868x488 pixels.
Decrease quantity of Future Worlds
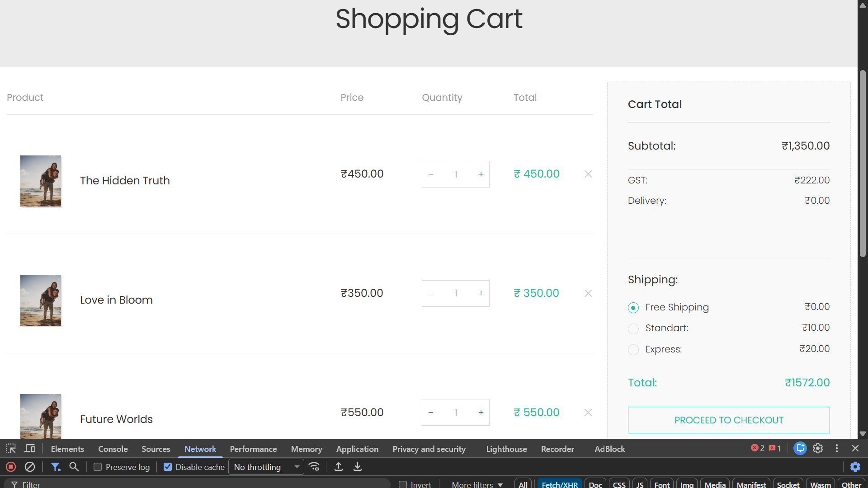(x=431, y=412)
